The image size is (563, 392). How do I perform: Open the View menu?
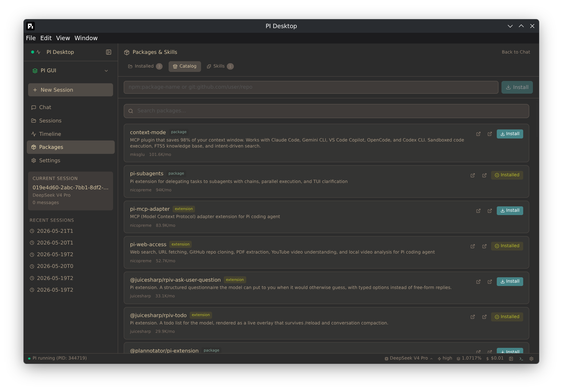[x=63, y=38]
